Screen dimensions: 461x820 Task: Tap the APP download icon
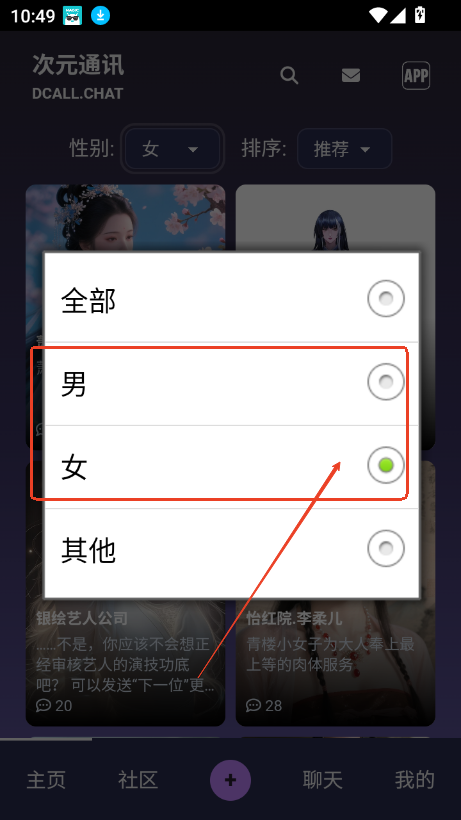(416, 76)
